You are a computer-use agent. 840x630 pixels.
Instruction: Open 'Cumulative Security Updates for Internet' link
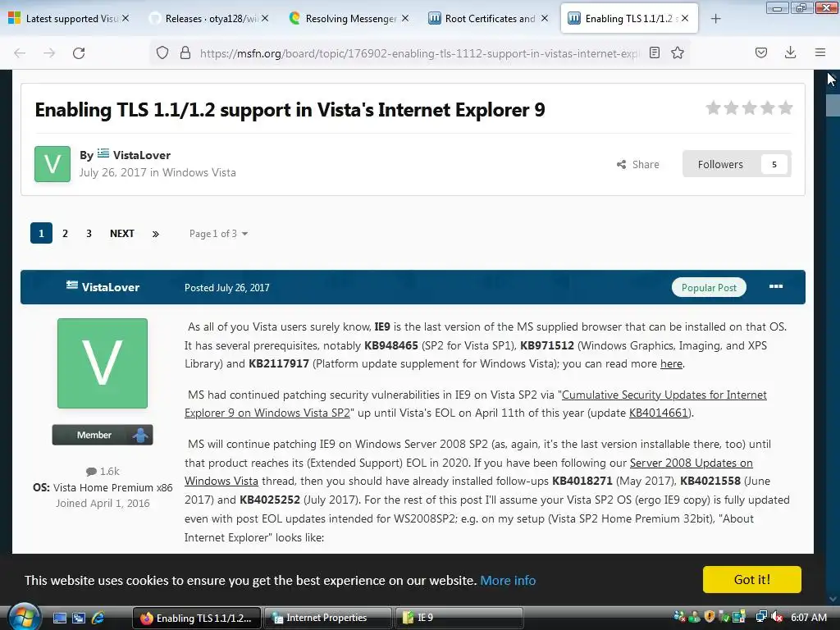pyautogui.click(x=664, y=395)
